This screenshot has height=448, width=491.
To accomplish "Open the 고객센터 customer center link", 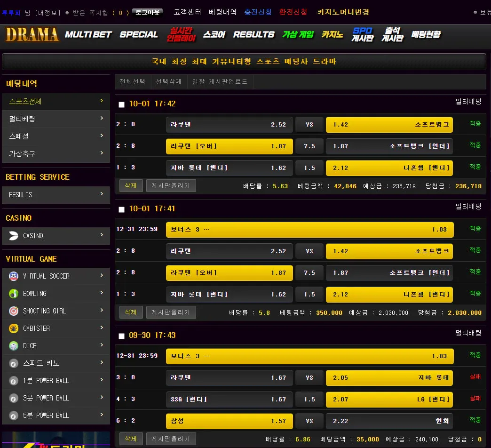I will pyautogui.click(x=187, y=12).
